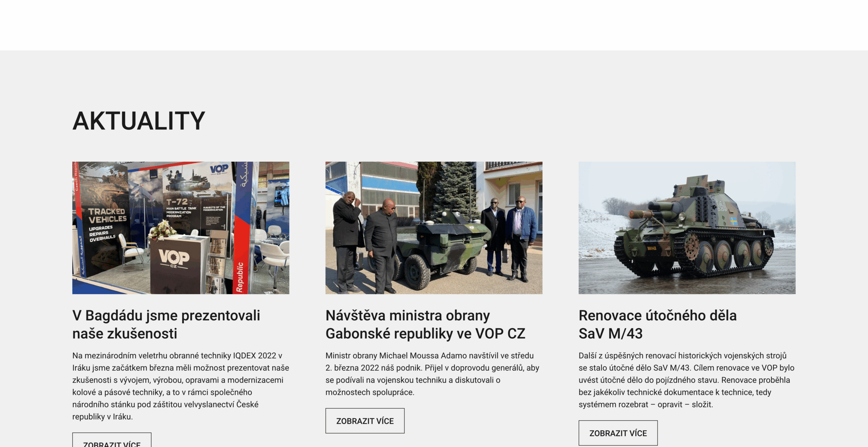Click 'Zobrazit více' under Baghdad article
The width and height of the screenshot is (868, 447).
112,440
